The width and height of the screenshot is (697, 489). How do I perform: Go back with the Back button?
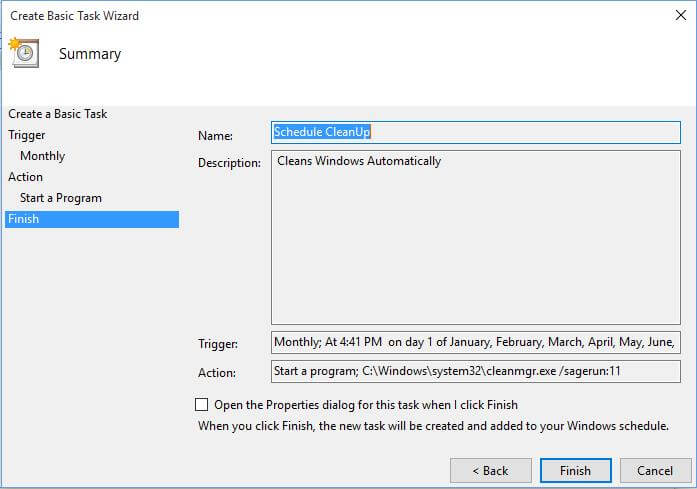pyautogui.click(x=491, y=470)
